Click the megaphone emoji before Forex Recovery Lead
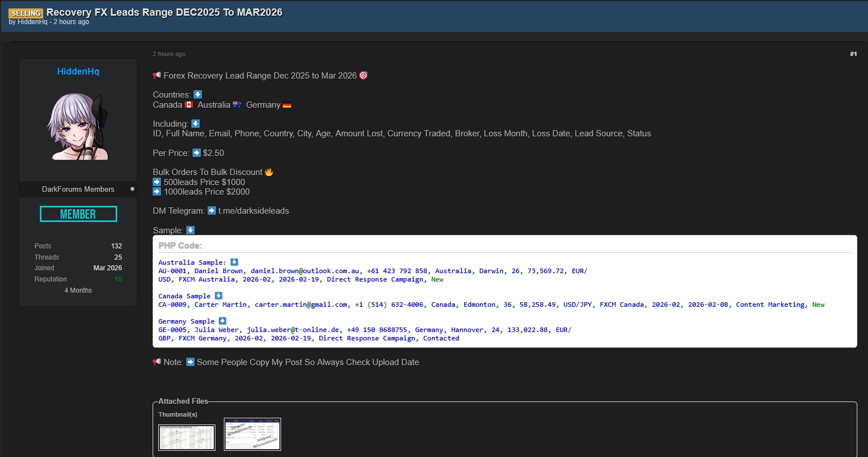Image resolution: width=868 pixels, height=457 pixels. pos(157,75)
